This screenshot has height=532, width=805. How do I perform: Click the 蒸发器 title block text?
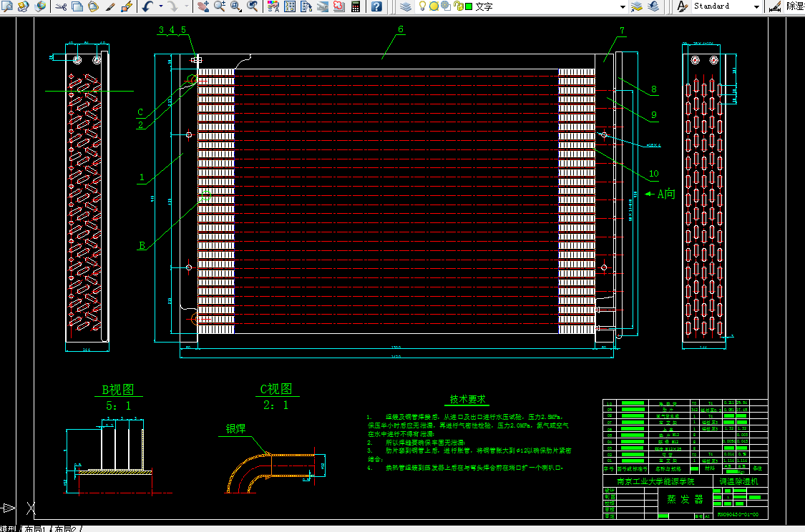[x=685, y=499]
